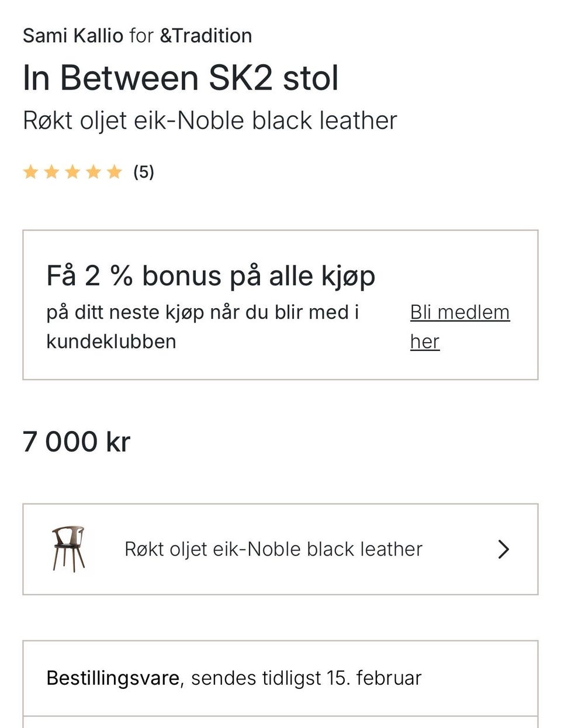Click the variant subtitle under the product title

(x=210, y=120)
